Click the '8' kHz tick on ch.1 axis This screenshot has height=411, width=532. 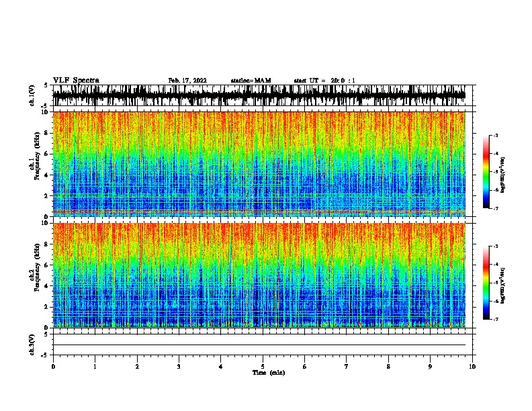46,133
